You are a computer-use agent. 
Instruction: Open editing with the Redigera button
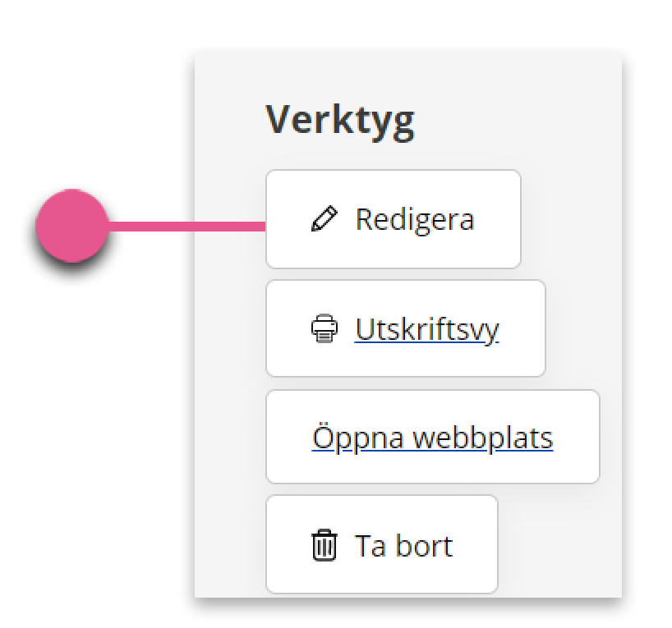(393, 219)
